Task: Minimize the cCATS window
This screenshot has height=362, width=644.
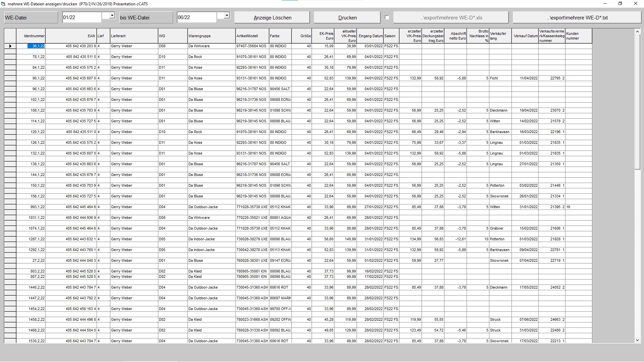Action: 605,4
